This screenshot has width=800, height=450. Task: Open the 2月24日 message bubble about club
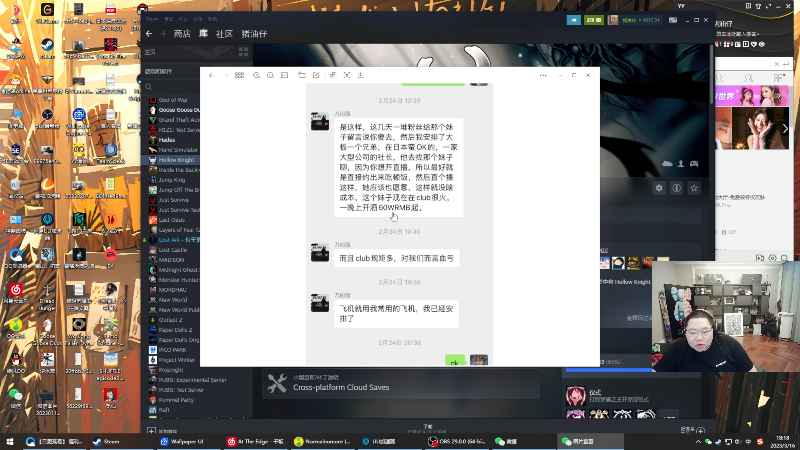(396, 258)
